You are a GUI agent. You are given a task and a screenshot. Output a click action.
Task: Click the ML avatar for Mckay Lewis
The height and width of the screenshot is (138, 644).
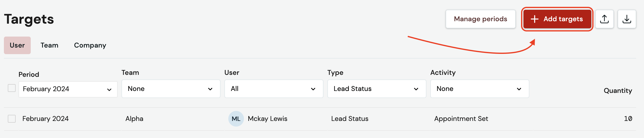tap(236, 119)
